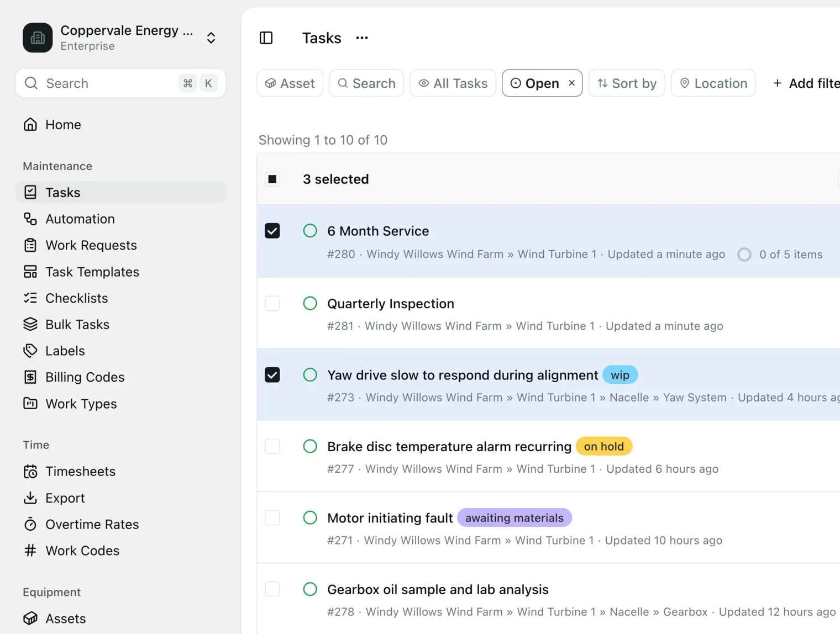Image resolution: width=840 pixels, height=634 pixels.
Task: Open the Asset filter
Action: pos(290,83)
